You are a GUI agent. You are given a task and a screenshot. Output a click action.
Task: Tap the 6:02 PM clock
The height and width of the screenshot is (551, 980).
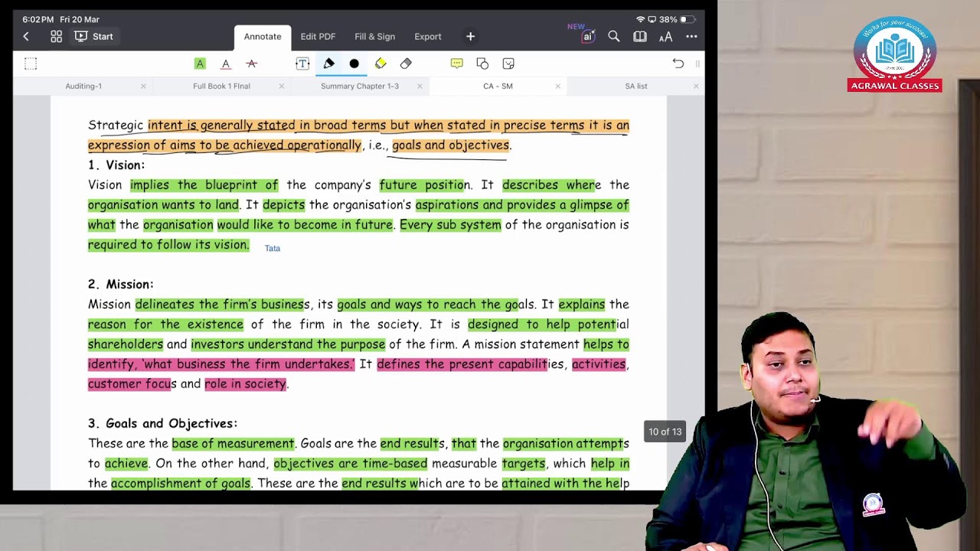point(38,19)
